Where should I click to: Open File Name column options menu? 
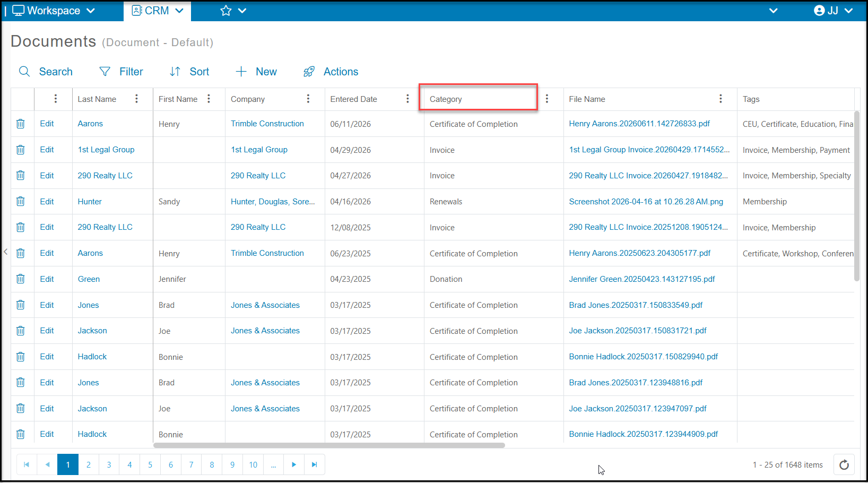click(721, 99)
